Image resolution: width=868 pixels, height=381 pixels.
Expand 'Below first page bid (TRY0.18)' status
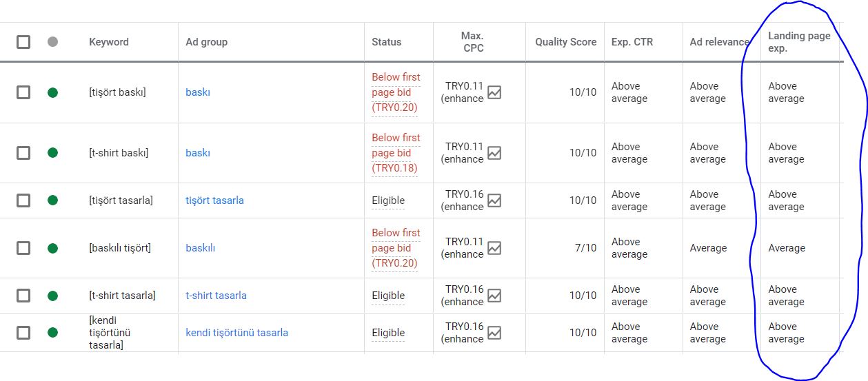pyautogui.click(x=395, y=153)
